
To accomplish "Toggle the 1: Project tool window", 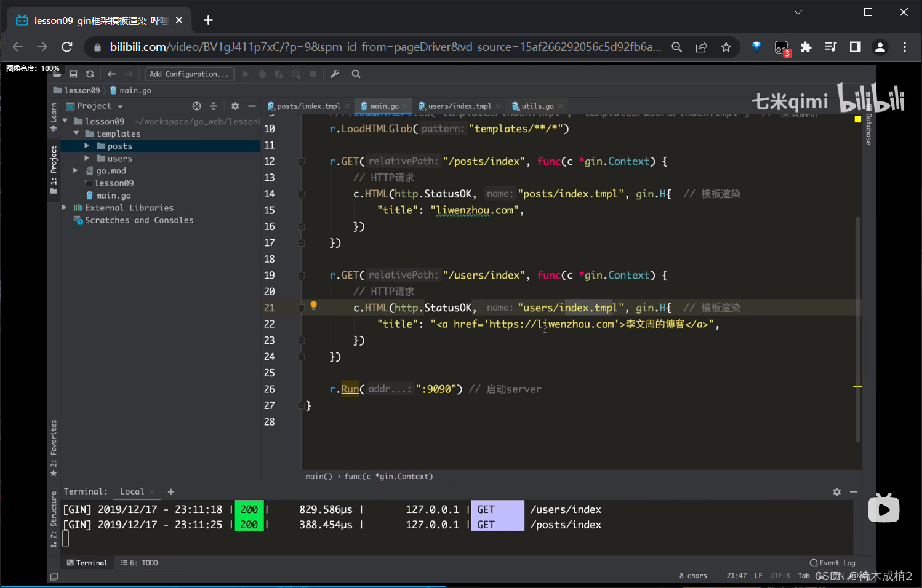I will pos(54,169).
